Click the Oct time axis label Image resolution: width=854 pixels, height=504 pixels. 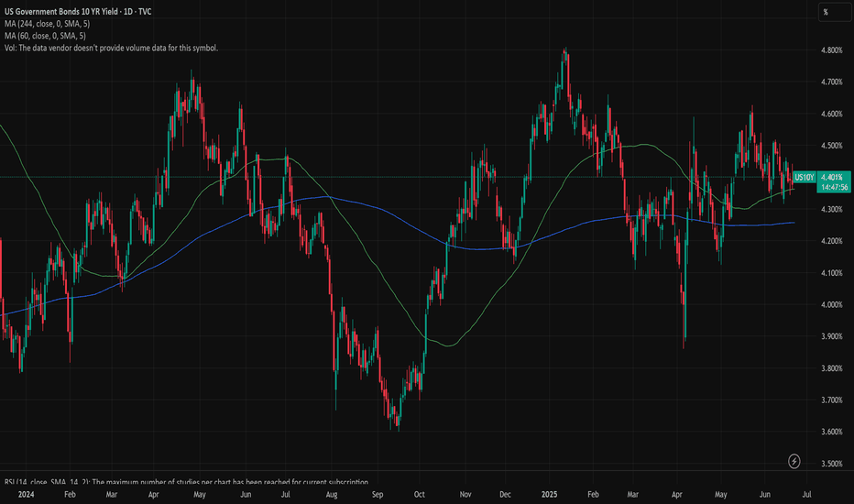pos(419,494)
